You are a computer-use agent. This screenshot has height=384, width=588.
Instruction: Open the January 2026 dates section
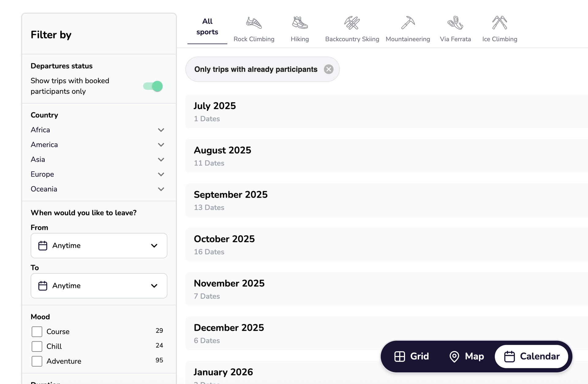386,373
